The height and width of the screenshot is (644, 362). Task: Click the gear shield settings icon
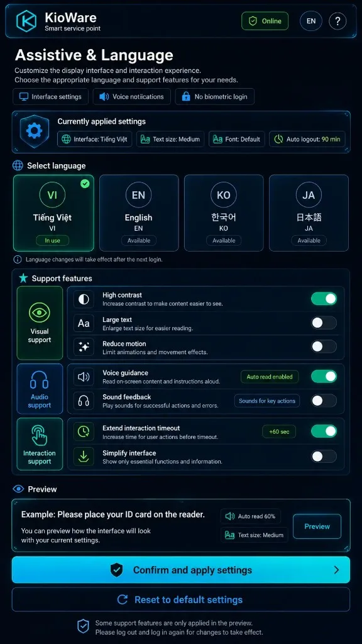click(x=34, y=131)
